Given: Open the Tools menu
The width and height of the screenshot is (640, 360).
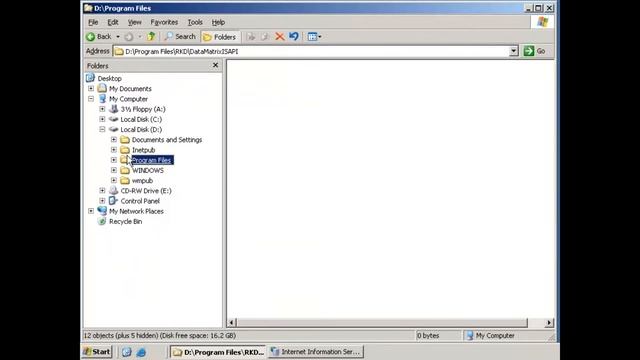Looking at the screenshot, I should 195,22.
